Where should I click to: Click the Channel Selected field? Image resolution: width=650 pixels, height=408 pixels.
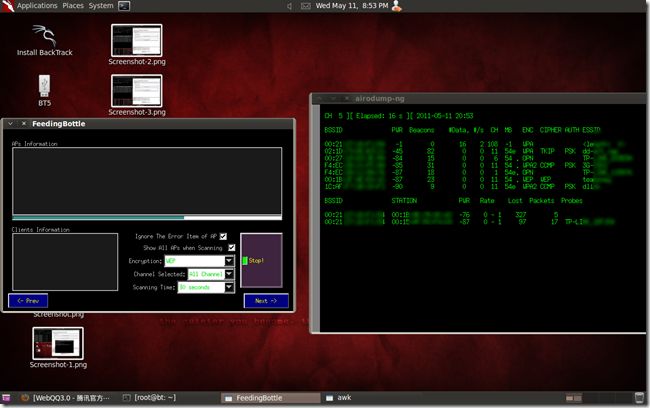tap(206, 274)
